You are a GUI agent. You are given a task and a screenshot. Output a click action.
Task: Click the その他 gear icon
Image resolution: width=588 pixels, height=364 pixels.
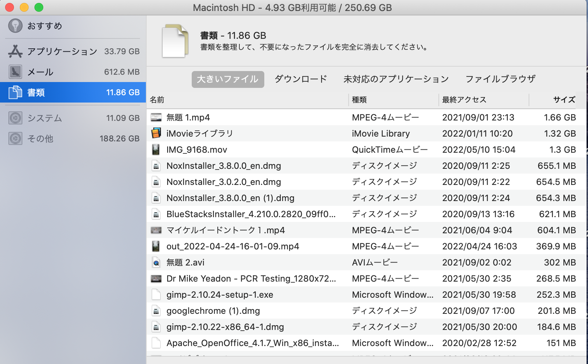point(15,138)
